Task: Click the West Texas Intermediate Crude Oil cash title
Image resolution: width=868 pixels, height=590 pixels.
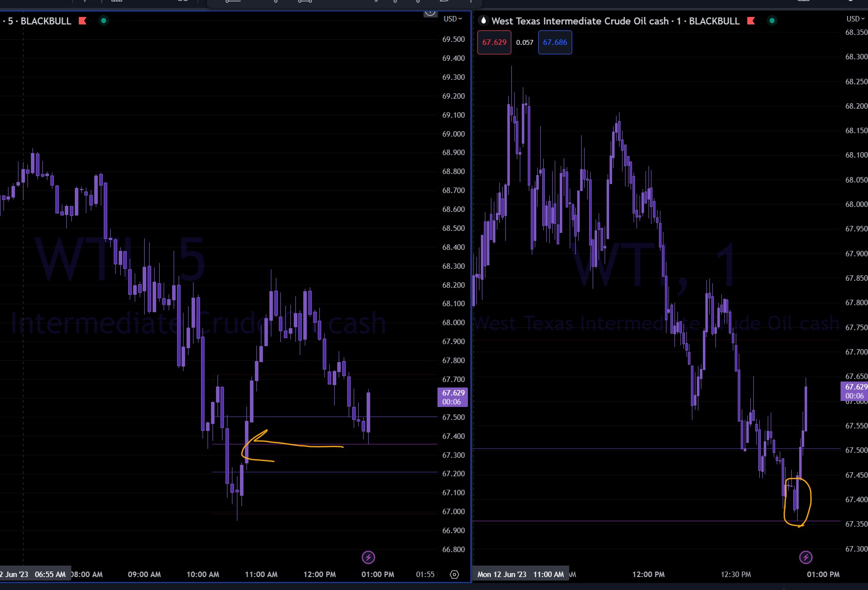Action: [580, 21]
